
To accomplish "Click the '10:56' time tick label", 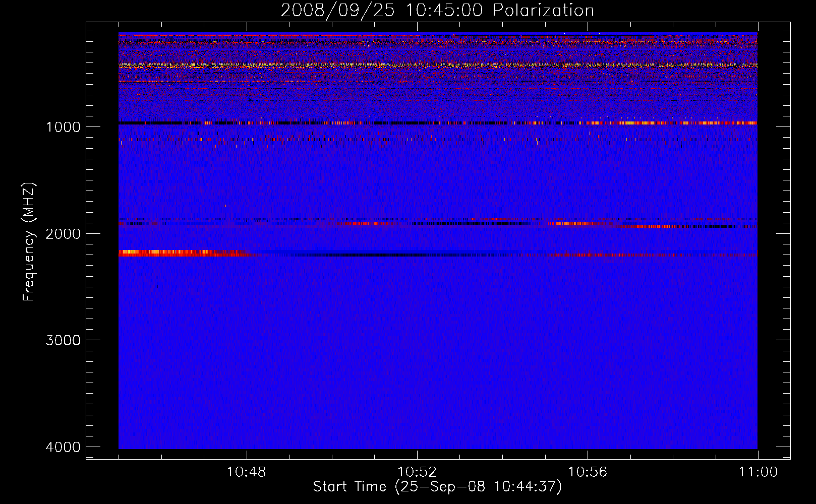I will (x=588, y=472).
